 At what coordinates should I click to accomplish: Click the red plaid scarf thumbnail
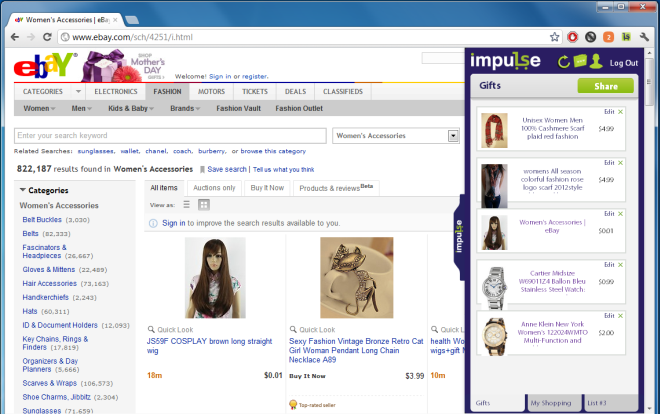coord(495,130)
